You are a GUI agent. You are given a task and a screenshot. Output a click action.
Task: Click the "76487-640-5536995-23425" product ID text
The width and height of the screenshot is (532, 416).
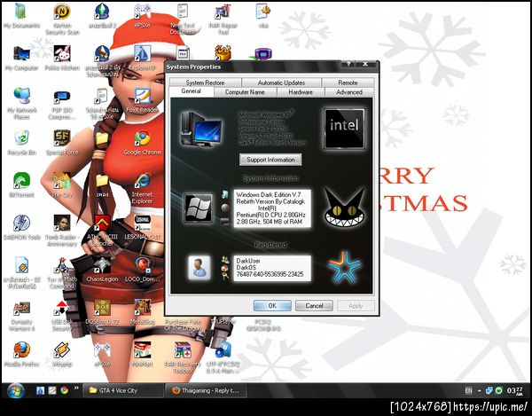[270, 274]
